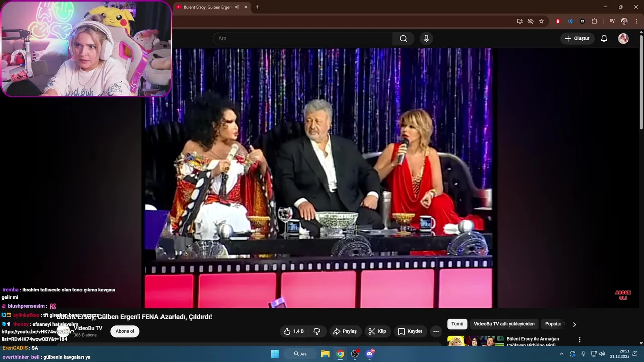Click chat username overthinker_bell
The width and height of the screenshot is (644, 362).
click(21, 357)
